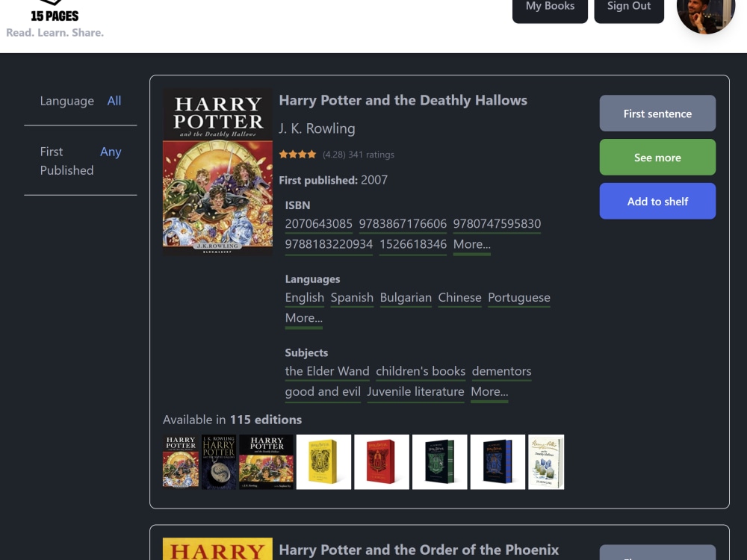Open the Language filter set to All
Screen dimensions: 747x560
tap(114, 101)
